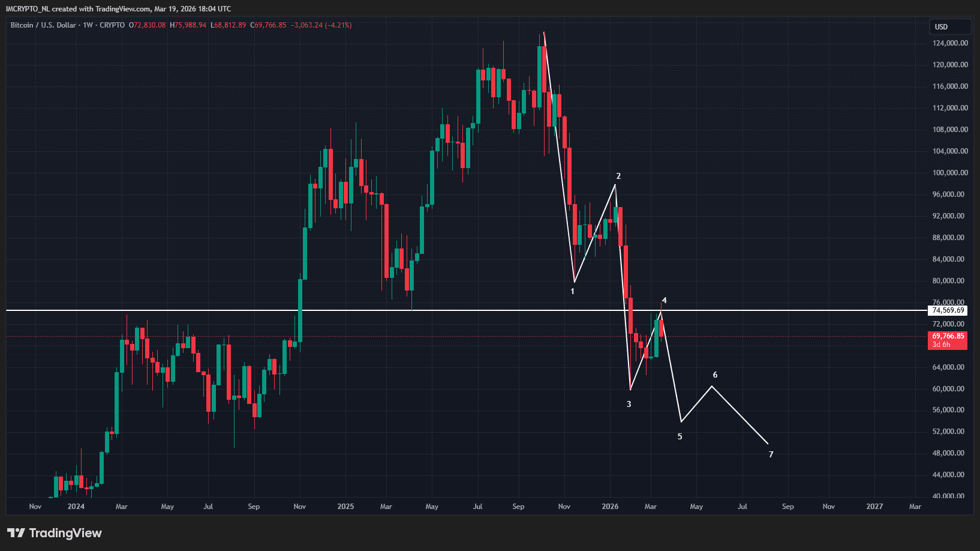Select the 74,569.69 horizontal line price tag
The height and width of the screenshot is (551, 980).
[948, 310]
